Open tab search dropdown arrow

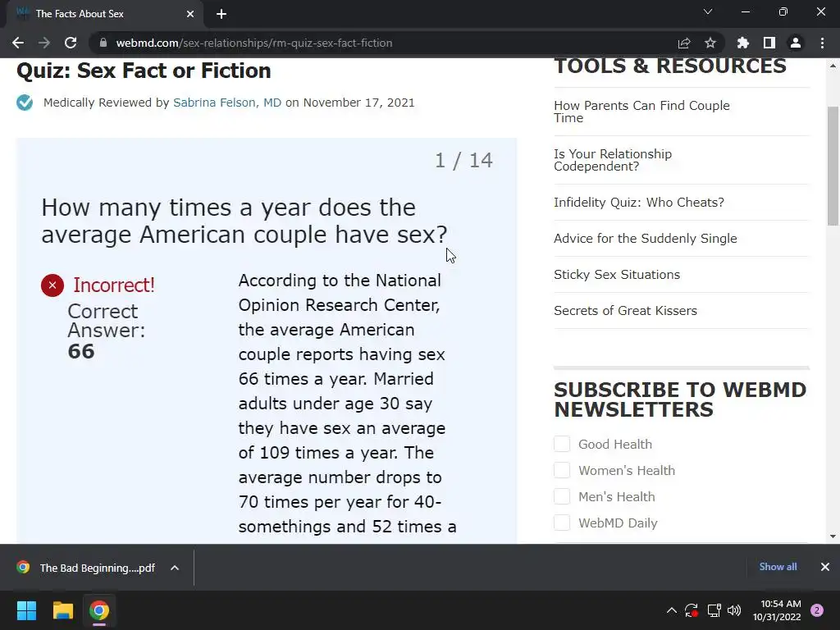[x=708, y=11]
